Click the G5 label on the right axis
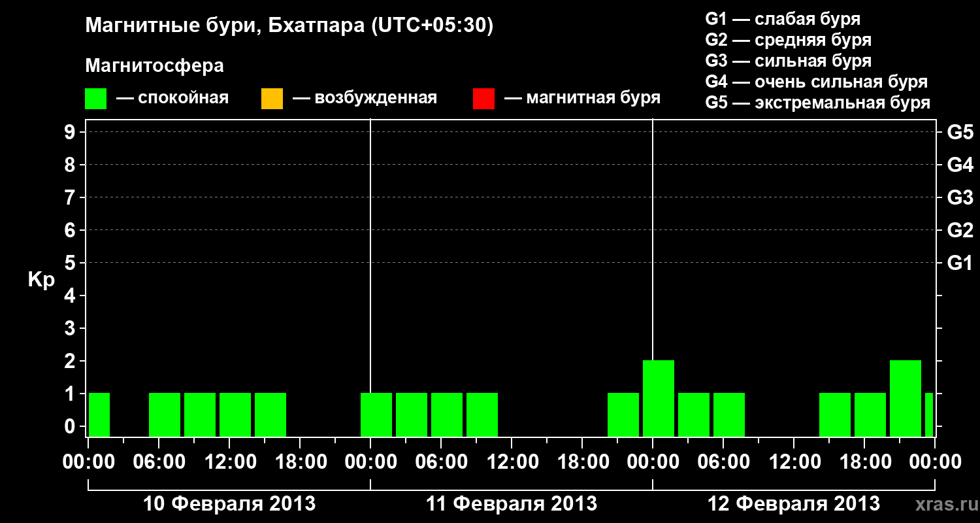The height and width of the screenshot is (523, 980). (x=960, y=133)
